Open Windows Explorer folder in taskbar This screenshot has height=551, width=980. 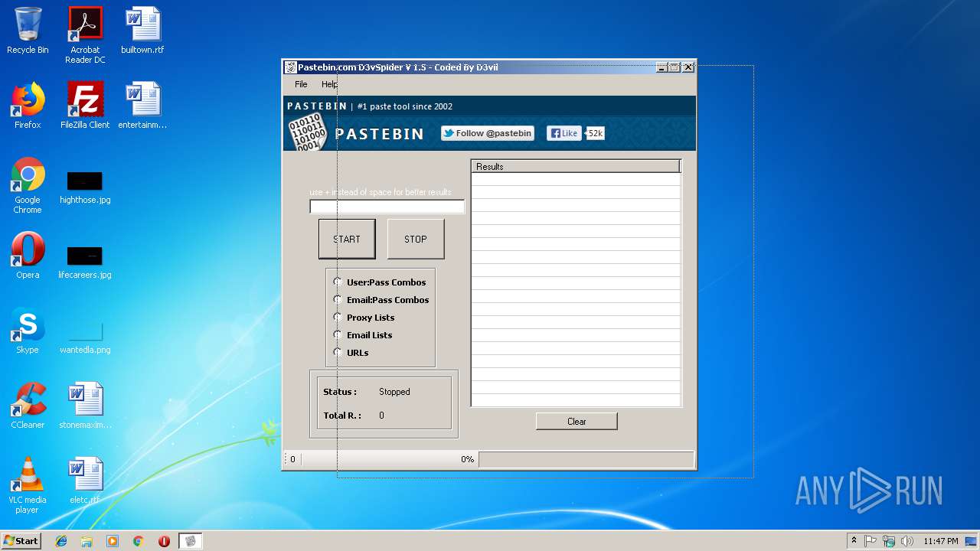(x=87, y=541)
